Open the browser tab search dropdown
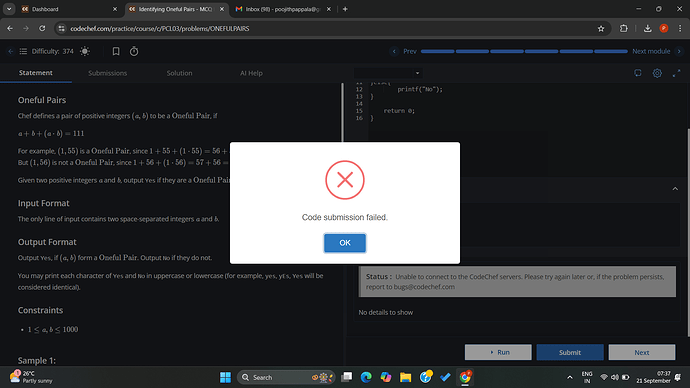This screenshot has height=388, width=690. [9, 9]
